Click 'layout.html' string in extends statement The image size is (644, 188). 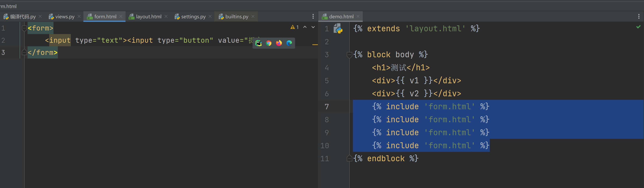tap(435, 29)
